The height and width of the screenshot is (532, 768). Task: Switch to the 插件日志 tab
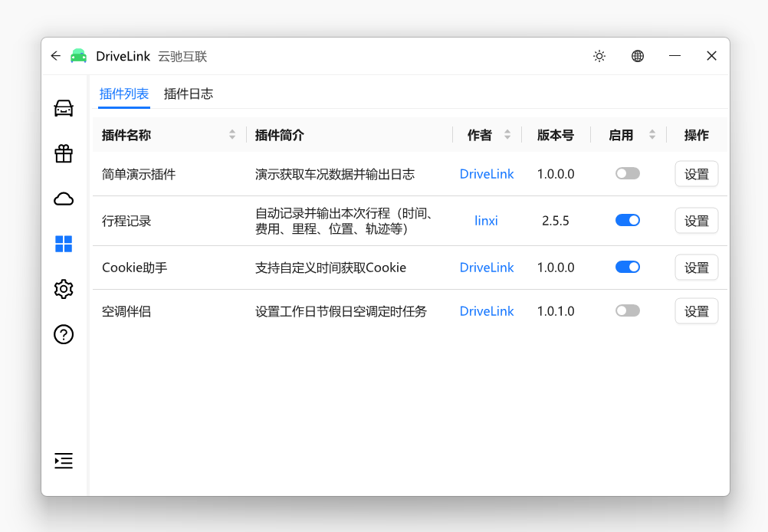[x=189, y=94]
